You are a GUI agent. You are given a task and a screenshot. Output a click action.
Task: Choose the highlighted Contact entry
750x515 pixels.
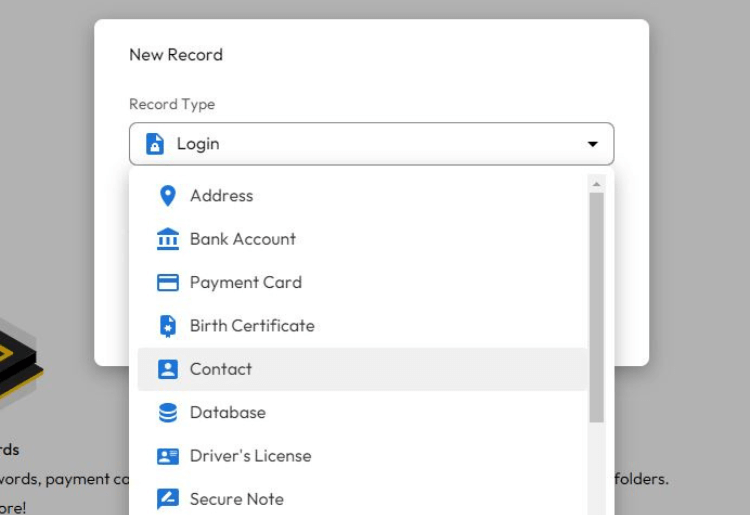[221, 369]
